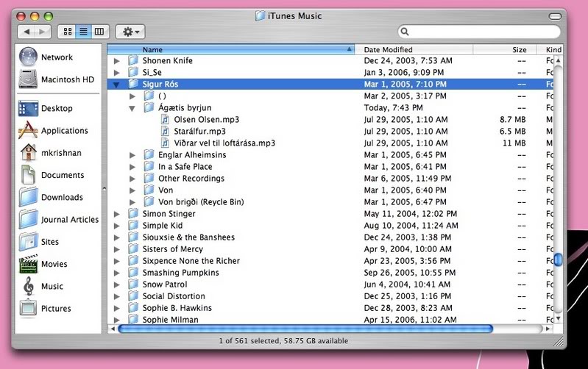Go to Desktop folder in sidebar
Viewport: 588px width, 369px height.
pyautogui.click(x=46, y=108)
